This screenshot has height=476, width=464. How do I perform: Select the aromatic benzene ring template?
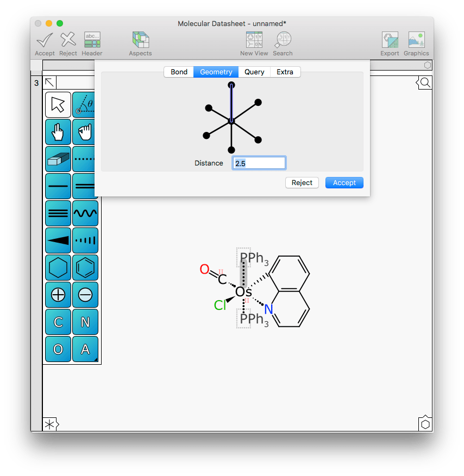tap(85, 268)
